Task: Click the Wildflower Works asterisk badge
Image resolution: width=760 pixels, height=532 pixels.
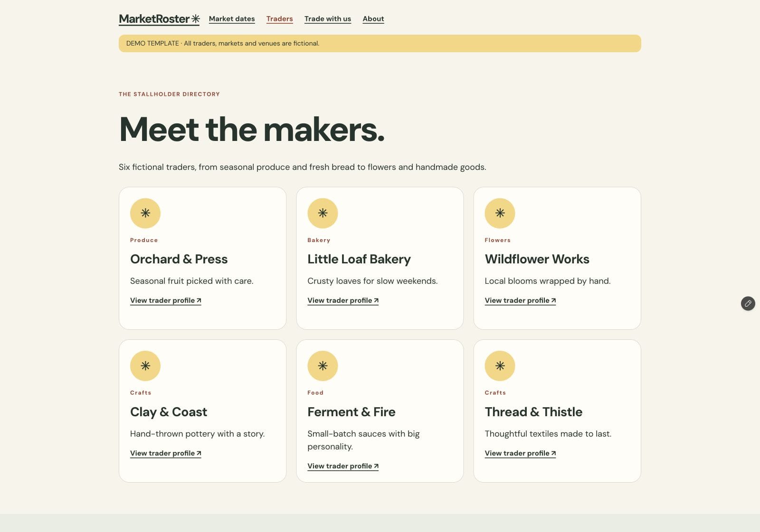Action: pos(500,214)
